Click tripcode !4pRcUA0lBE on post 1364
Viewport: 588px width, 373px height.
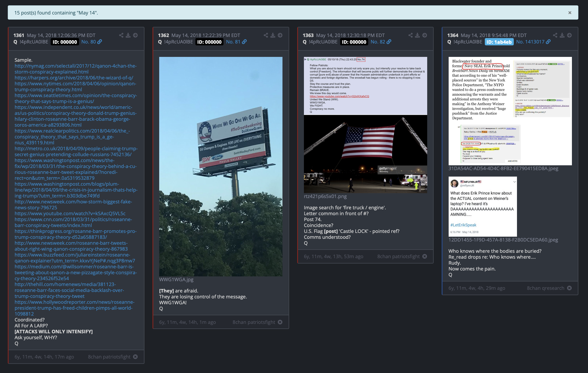pyautogui.click(x=468, y=42)
